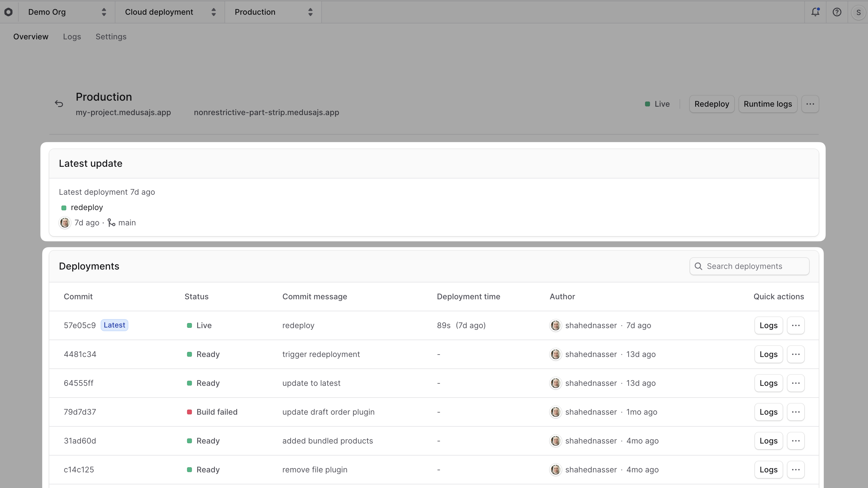Image resolution: width=868 pixels, height=488 pixels.
Task: Open the Settings tab
Action: [x=111, y=37]
